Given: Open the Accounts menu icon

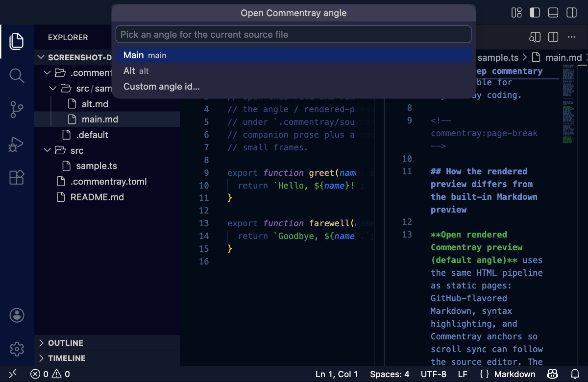Looking at the screenshot, I should click(x=17, y=315).
